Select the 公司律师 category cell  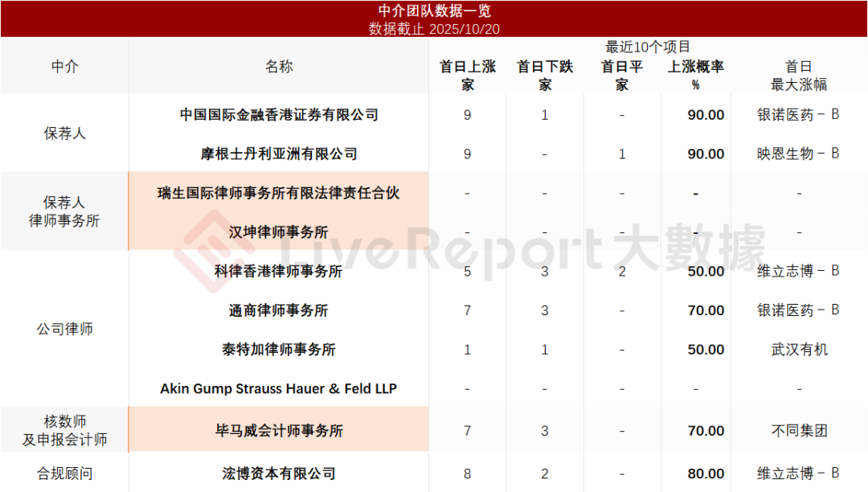pyautogui.click(x=65, y=330)
